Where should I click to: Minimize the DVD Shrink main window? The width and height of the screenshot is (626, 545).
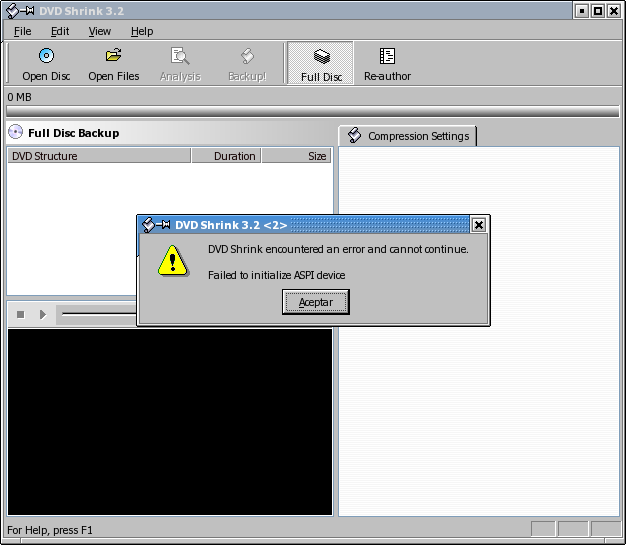pos(582,11)
